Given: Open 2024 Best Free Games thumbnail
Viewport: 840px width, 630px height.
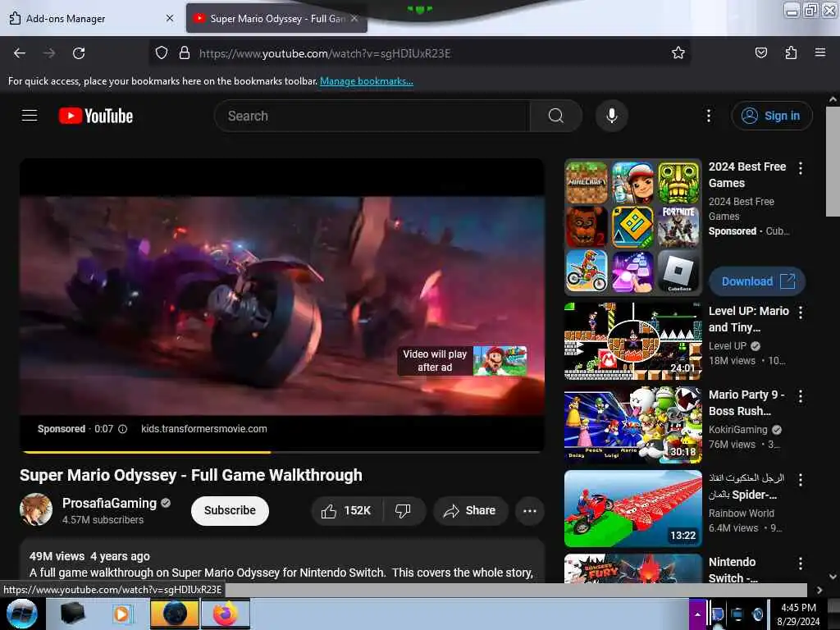Looking at the screenshot, I should point(632,227).
